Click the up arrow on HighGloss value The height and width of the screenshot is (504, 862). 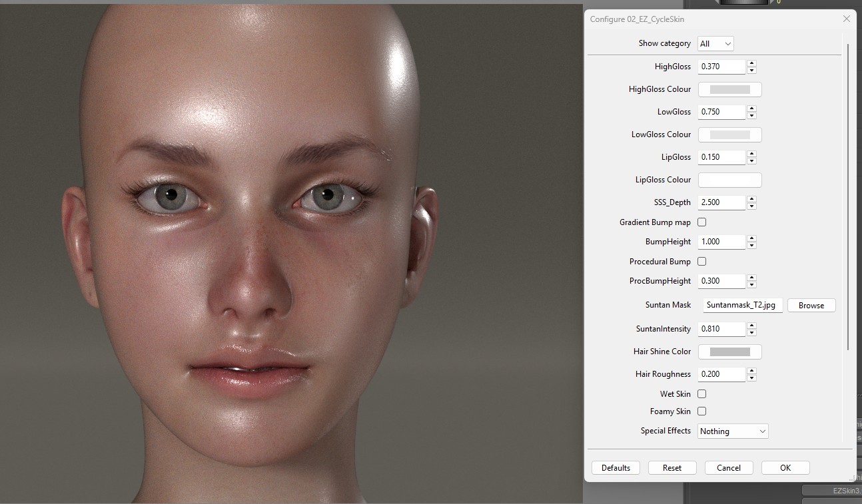tap(751, 63)
